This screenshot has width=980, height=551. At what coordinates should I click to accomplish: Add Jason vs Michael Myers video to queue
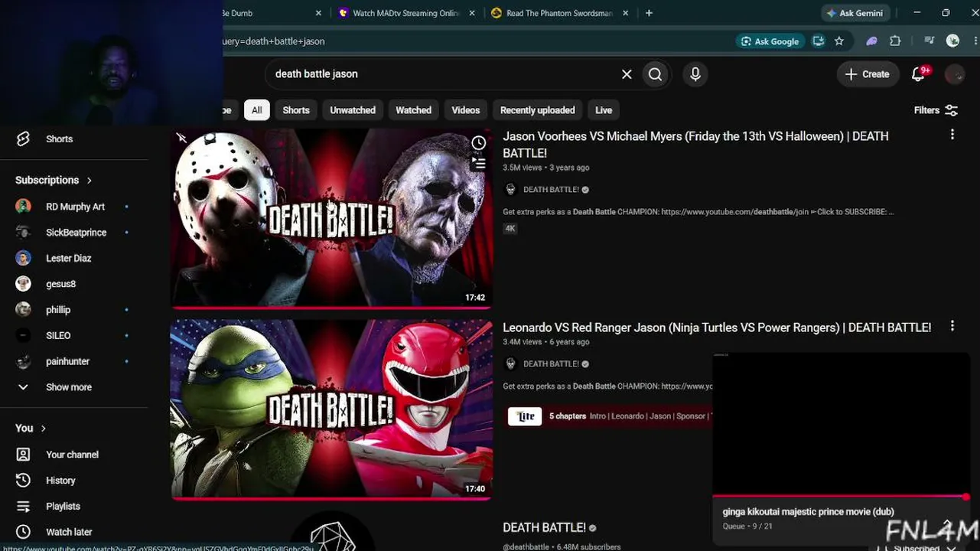point(478,163)
